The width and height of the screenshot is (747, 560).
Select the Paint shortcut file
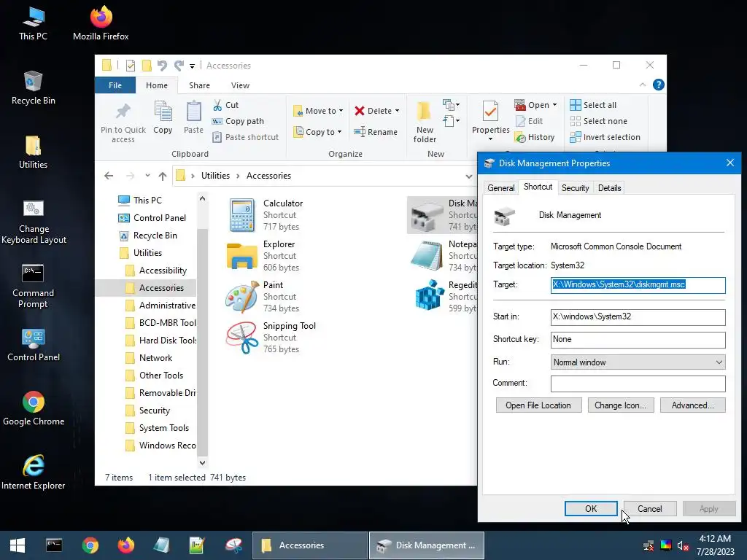tap(263, 296)
